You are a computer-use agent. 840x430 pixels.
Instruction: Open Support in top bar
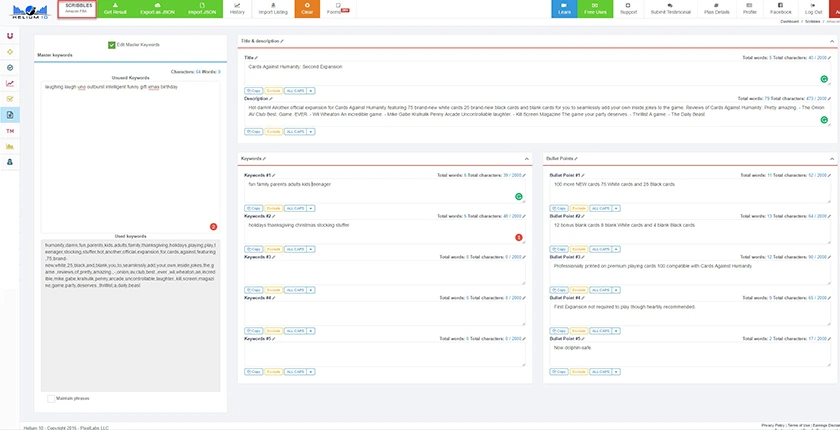click(628, 9)
